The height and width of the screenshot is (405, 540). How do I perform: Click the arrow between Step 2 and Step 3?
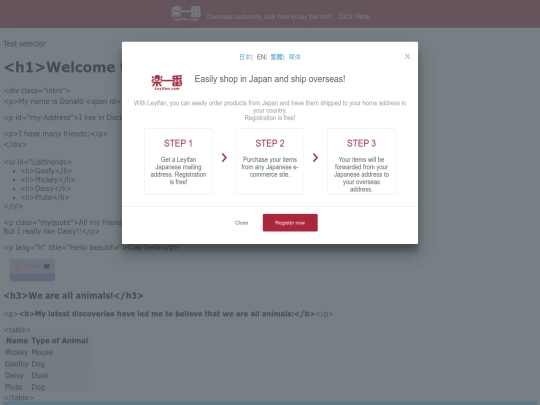coord(315,158)
